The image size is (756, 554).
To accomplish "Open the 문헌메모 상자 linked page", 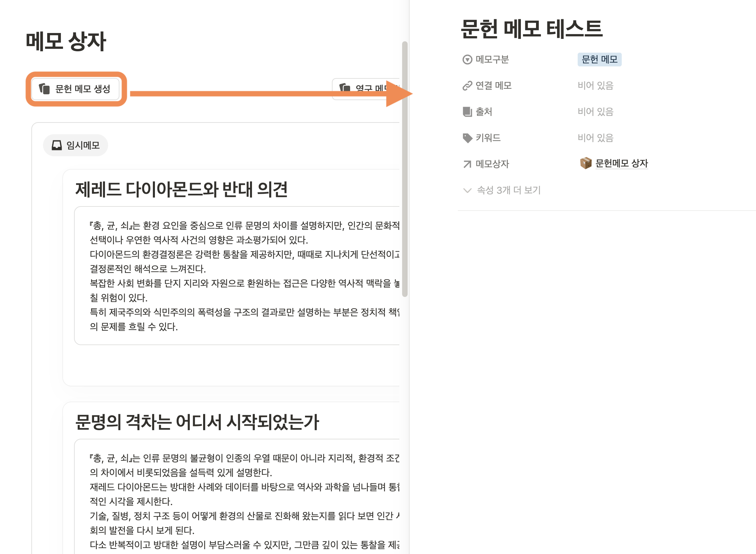I will (621, 163).
